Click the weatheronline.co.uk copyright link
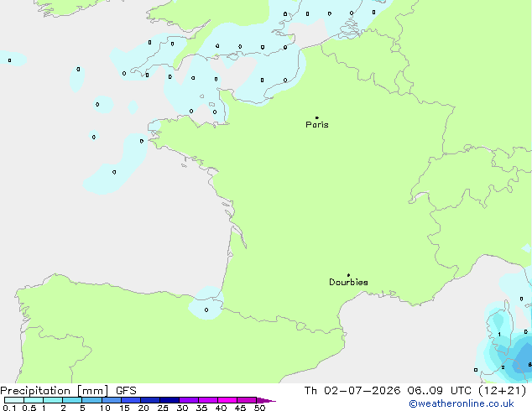532x411 pixels. pos(462,403)
